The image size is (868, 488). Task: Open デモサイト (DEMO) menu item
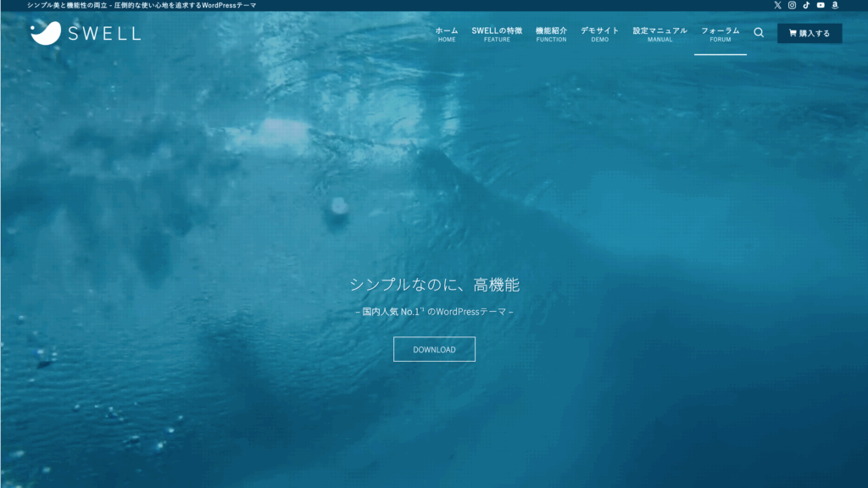pyautogui.click(x=599, y=34)
